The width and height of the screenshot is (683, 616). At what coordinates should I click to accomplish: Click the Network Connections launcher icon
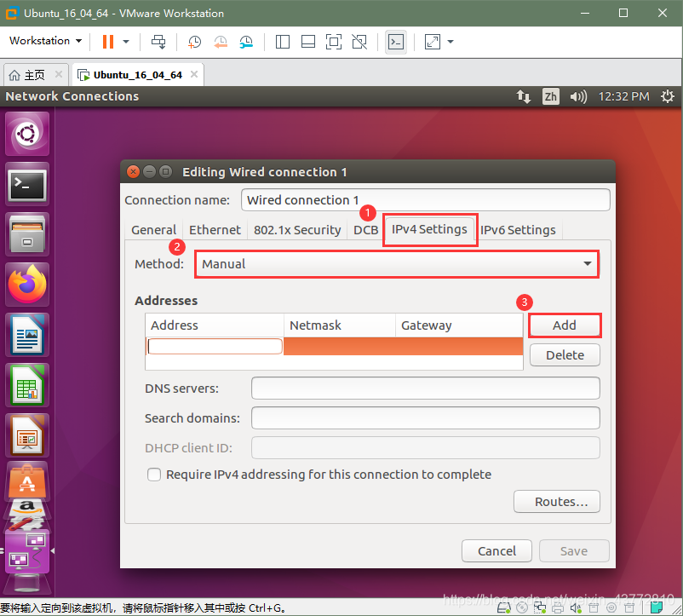(x=27, y=552)
